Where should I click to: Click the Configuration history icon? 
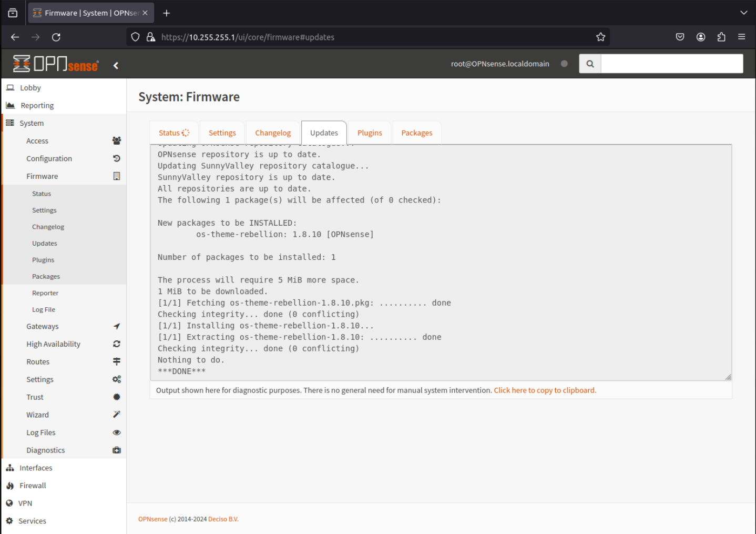(117, 158)
